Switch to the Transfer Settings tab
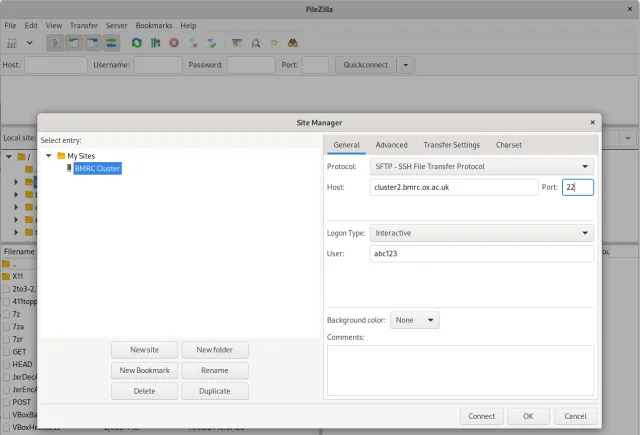Viewport: 640px width, 435px height. pyautogui.click(x=451, y=145)
